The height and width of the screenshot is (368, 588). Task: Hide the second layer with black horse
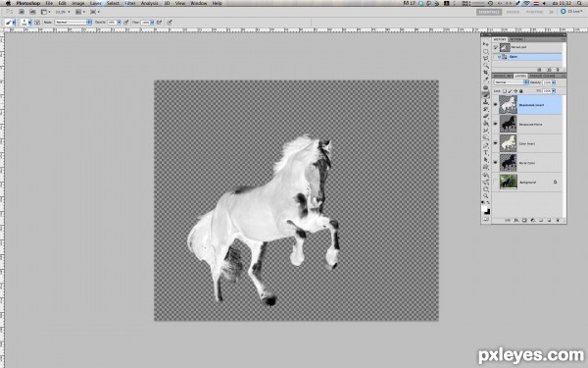tap(495, 124)
